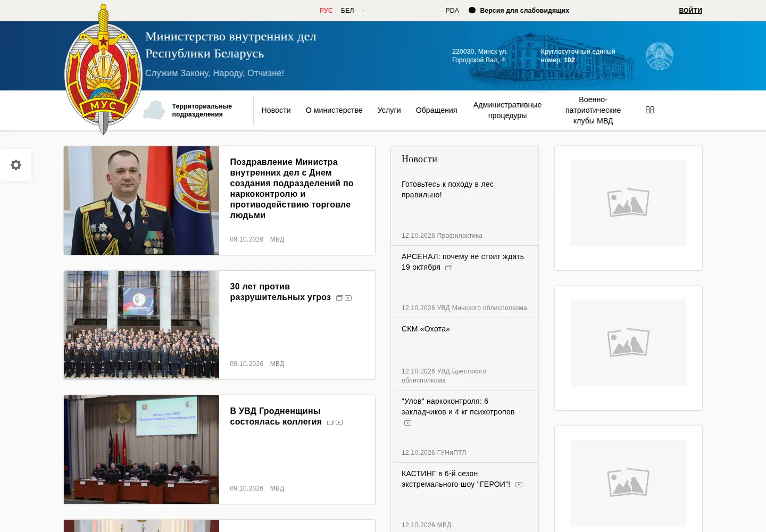
Task: Click the third placeholder banner image
Action: tap(628, 483)
